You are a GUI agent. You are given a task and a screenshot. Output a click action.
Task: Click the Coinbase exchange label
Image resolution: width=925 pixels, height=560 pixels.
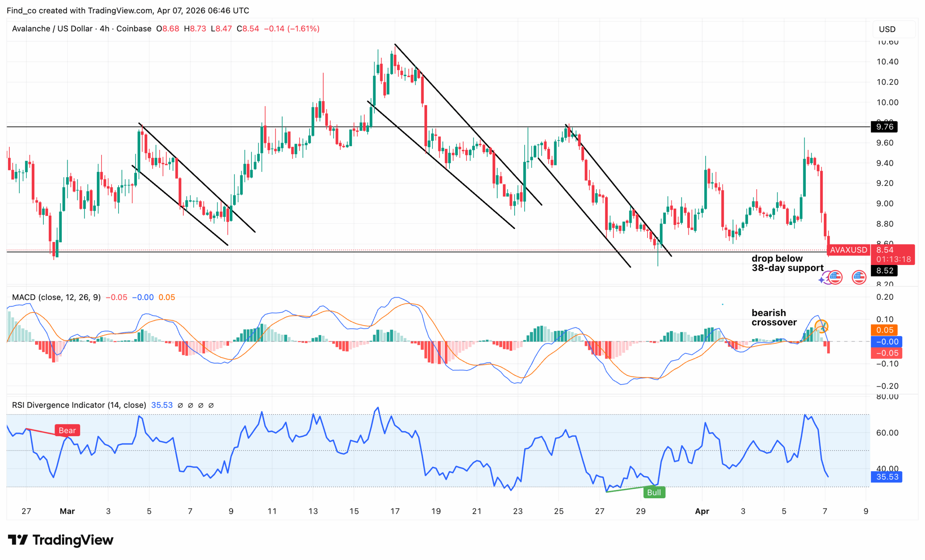coord(134,29)
